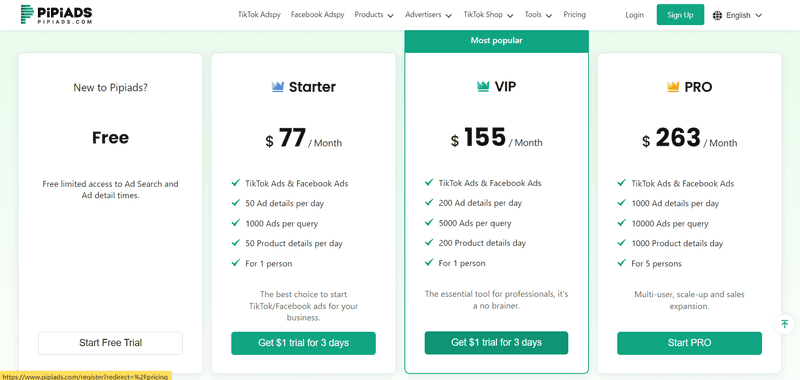Go to TikTok Adspy page
This screenshot has width=800, height=380.
(259, 15)
